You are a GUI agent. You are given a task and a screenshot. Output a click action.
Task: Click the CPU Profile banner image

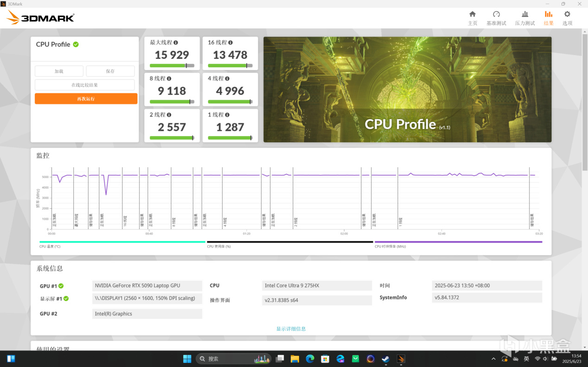click(x=408, y=89)
